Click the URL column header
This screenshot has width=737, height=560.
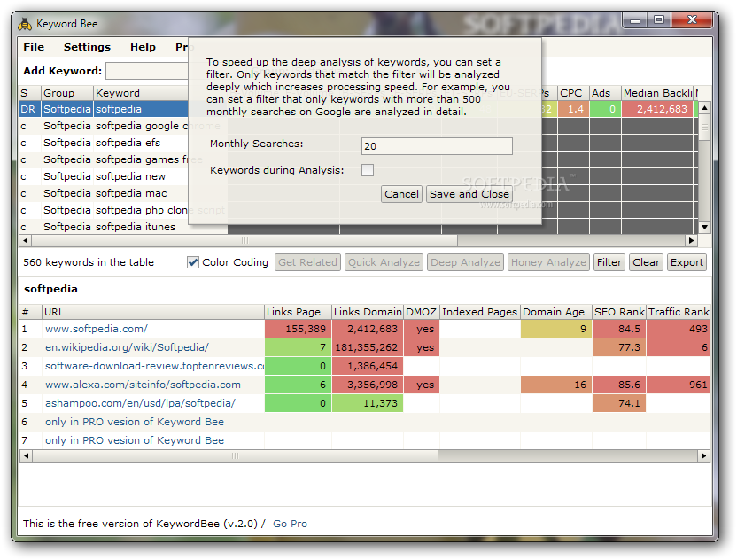click(x=152, y=312)
